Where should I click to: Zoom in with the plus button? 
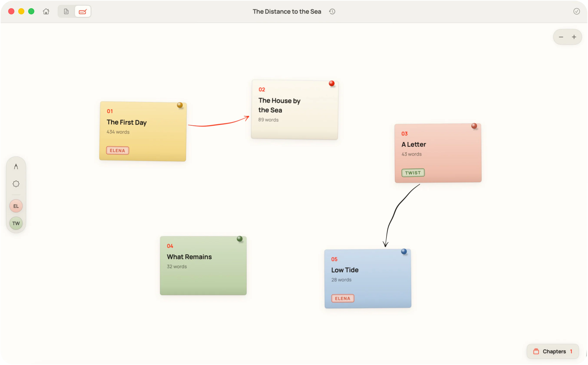point(574,37)
